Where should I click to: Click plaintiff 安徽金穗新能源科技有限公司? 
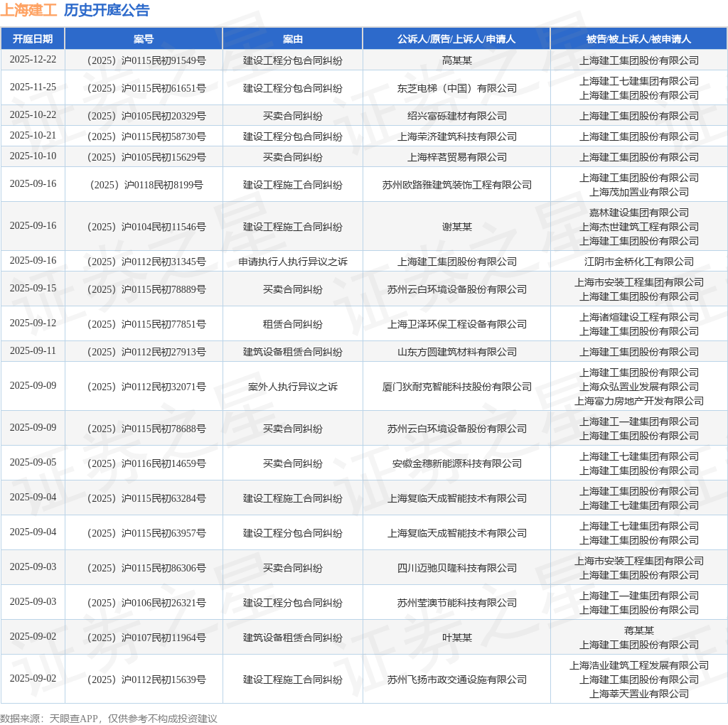(457, 463)
